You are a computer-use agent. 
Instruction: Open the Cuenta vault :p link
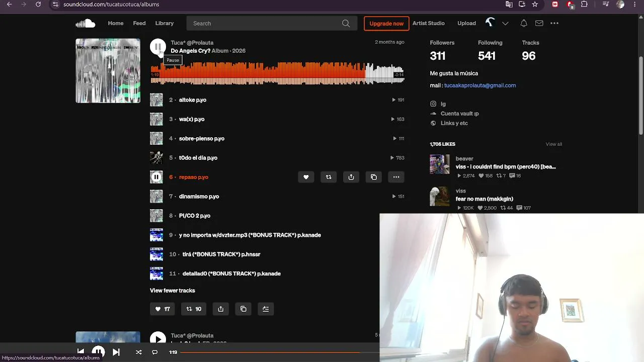[x=460, y=114]
